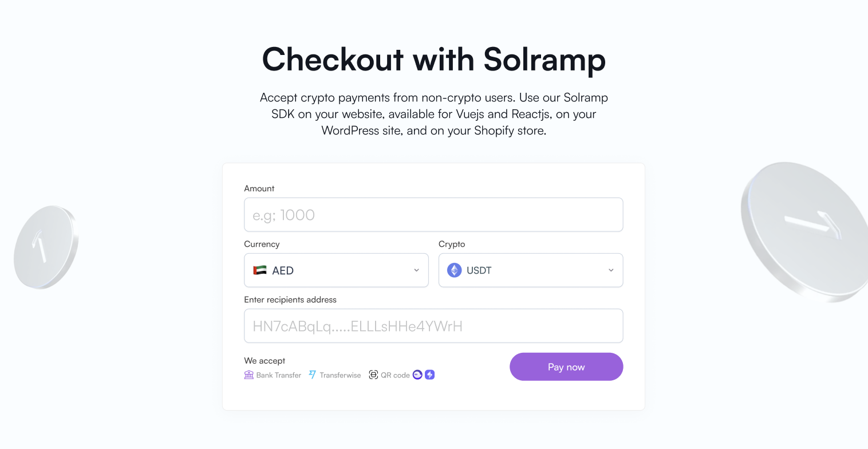Select the purple Solana Pay lightning icon
The image size is (868, 449).
click(x=429, y=375)
